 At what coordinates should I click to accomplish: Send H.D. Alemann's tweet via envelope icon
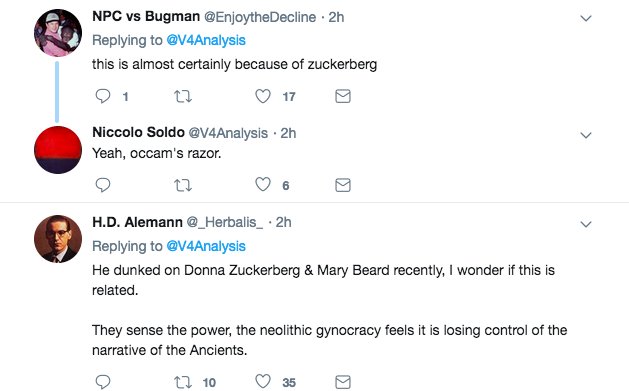point(343,382)
